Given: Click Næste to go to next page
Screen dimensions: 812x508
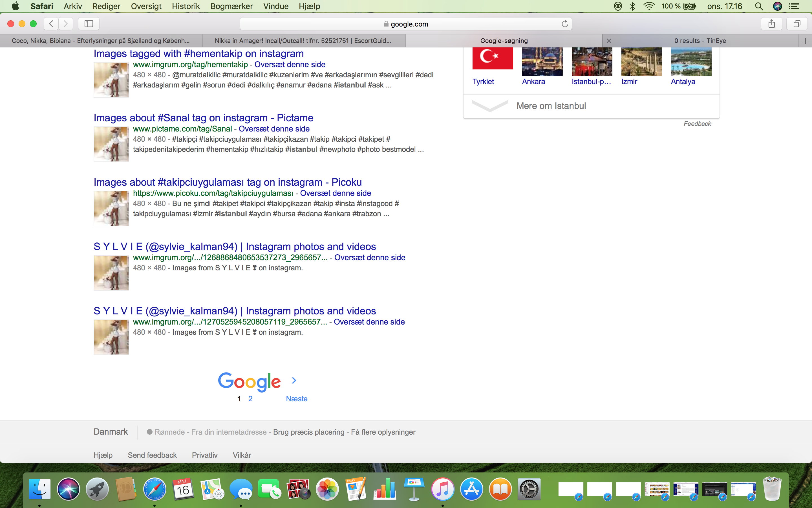Looking at the screenshot, I should click(297, 399).
